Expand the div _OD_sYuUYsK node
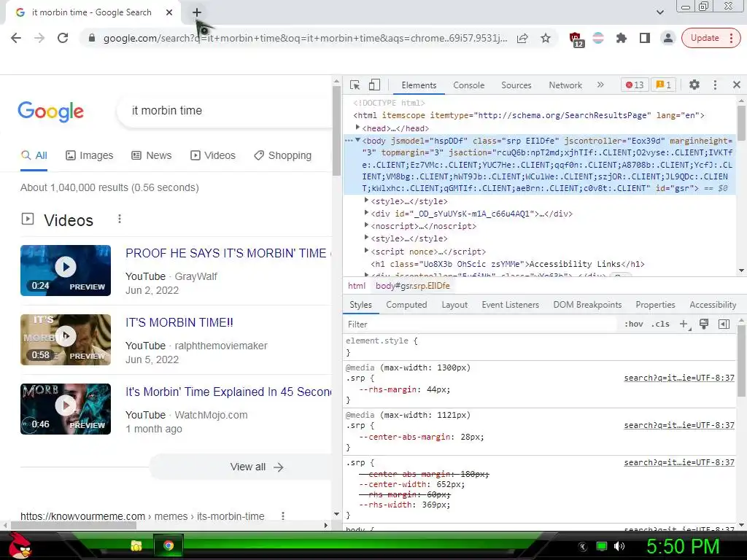747x560 pixels. tap(366, 213)
